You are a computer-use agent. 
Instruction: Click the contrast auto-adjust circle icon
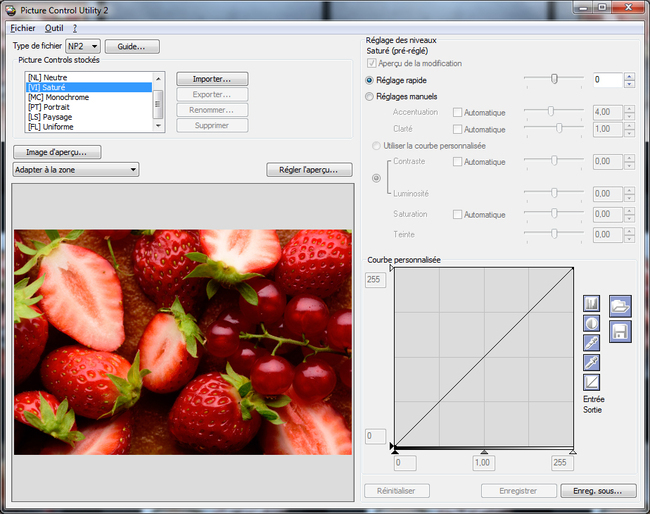(591, 323)
